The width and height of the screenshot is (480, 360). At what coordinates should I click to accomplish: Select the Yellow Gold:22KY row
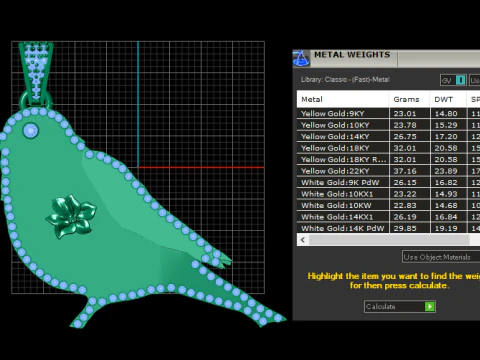[x=388, y=171]
